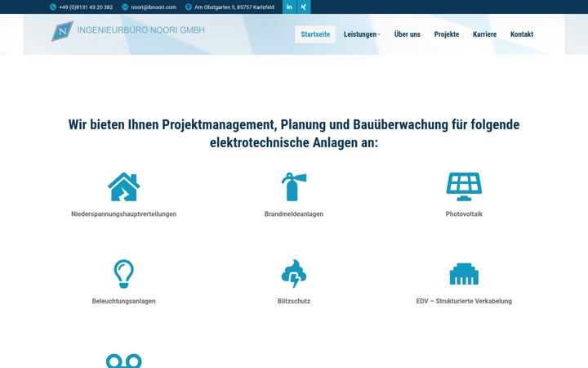Click address Am Obstgarten 5, 85757 Karlsfeld
This screenshot has width=588, height=368.
pos(234,7)
